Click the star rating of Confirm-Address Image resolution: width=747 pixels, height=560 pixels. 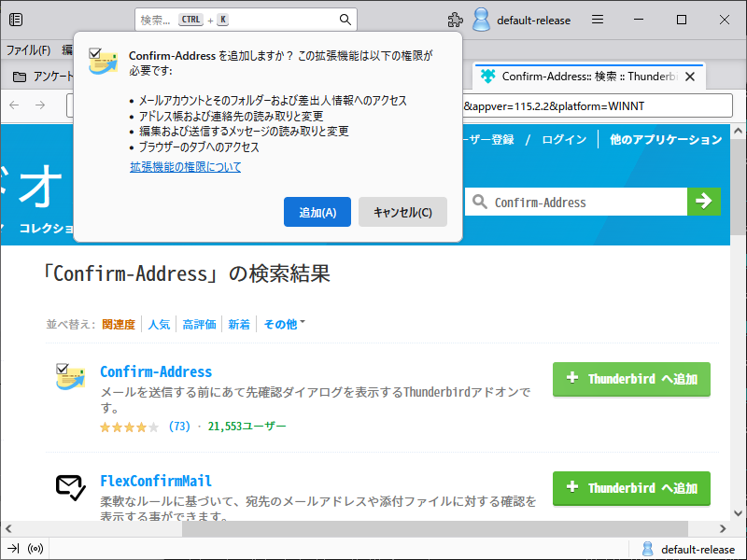pos(129,427)
